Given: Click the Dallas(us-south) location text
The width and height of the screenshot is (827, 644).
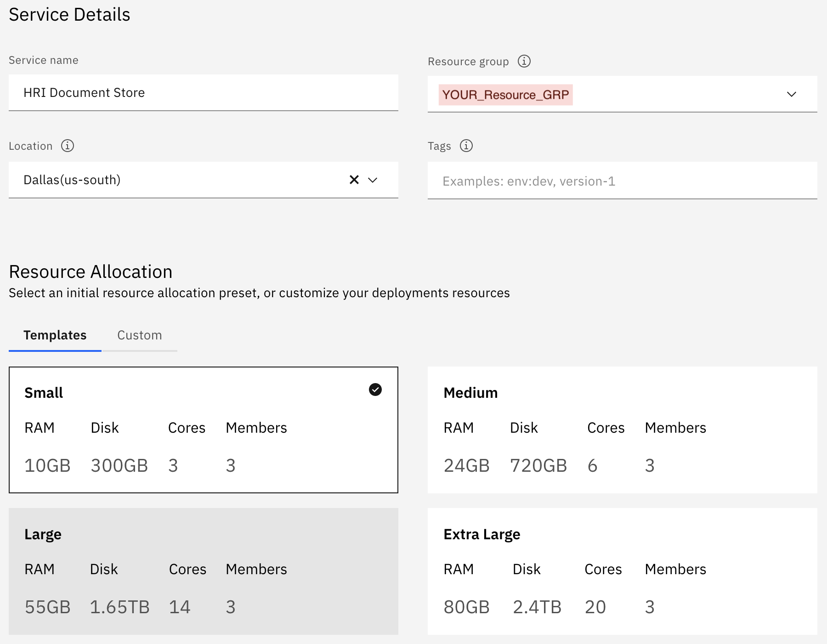Looking at the screenshot, I should pyautogui.click(x=72, y=180).
